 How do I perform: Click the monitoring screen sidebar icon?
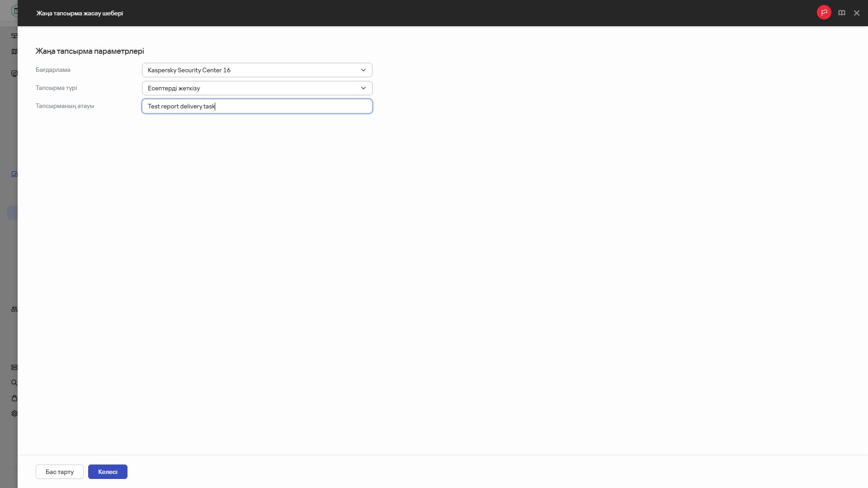point(14,73)
